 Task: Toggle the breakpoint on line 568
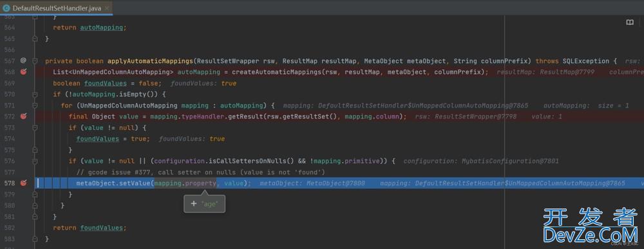pos(23,72)
